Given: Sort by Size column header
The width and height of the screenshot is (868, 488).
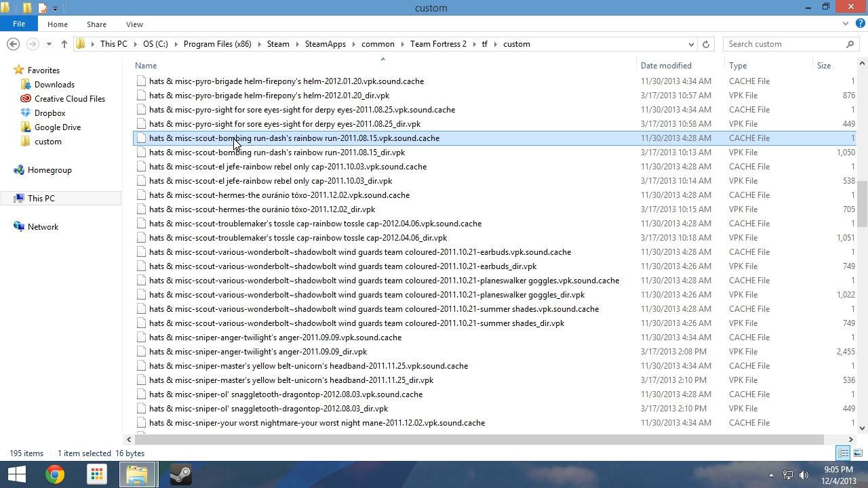Looking at the screenshot, I should 824,66.
